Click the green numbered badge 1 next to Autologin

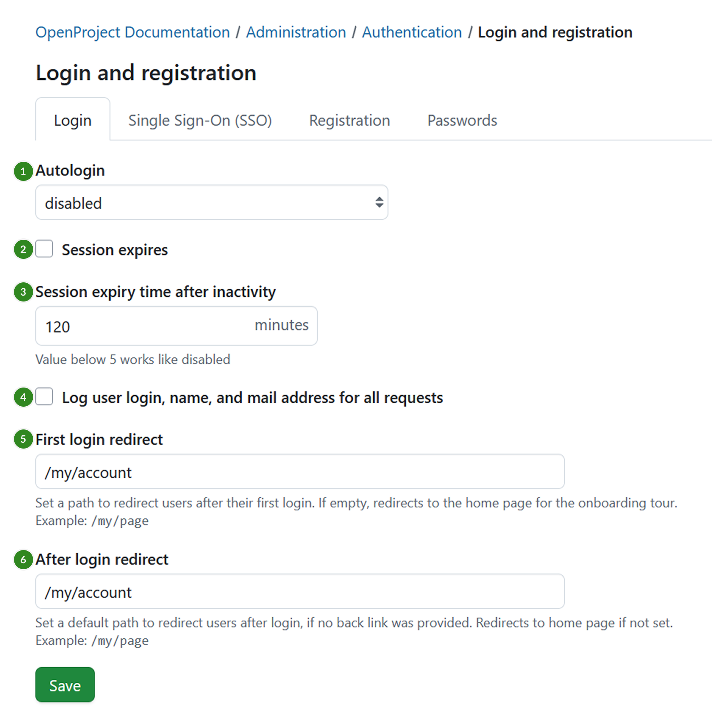pyautogui.click(x=23, y=171)
